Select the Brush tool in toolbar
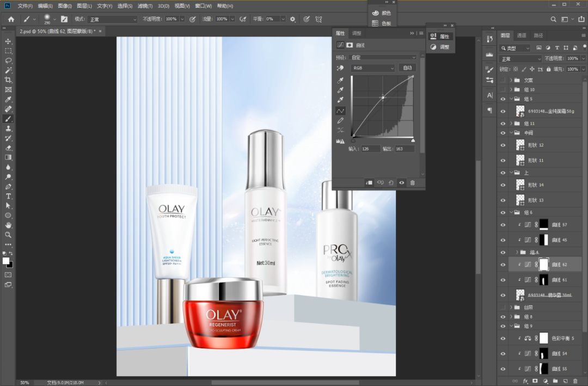 pyautogui.click(x=8, y=119)
